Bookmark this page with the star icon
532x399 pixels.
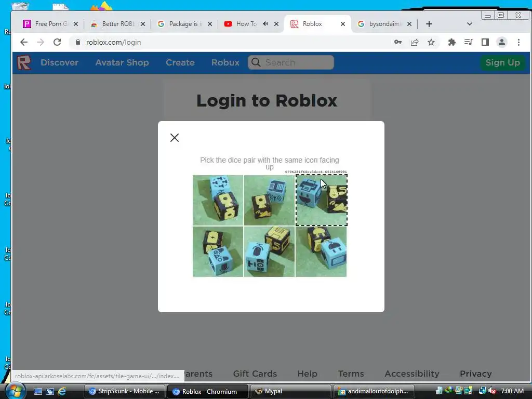coord(431,42)
